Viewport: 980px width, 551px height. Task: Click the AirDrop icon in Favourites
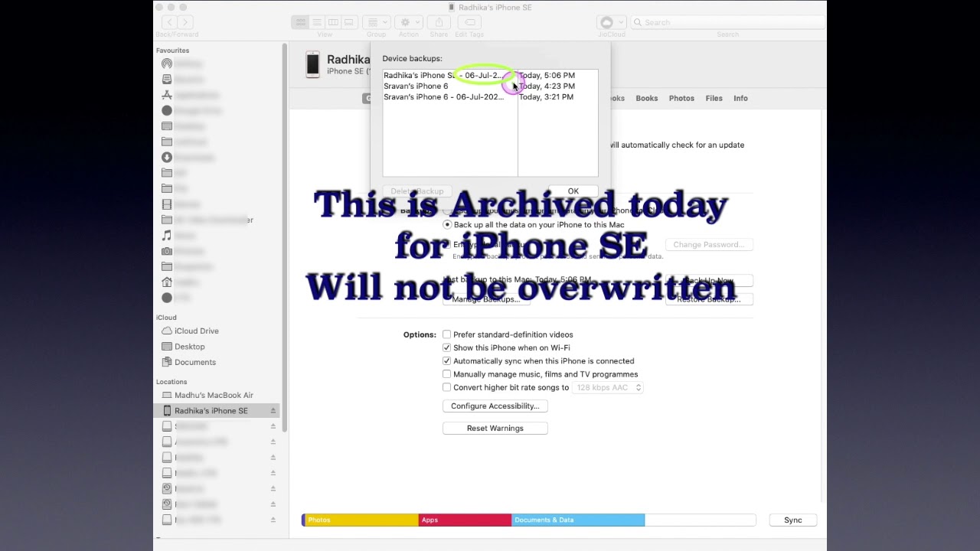tap(167, 64)
